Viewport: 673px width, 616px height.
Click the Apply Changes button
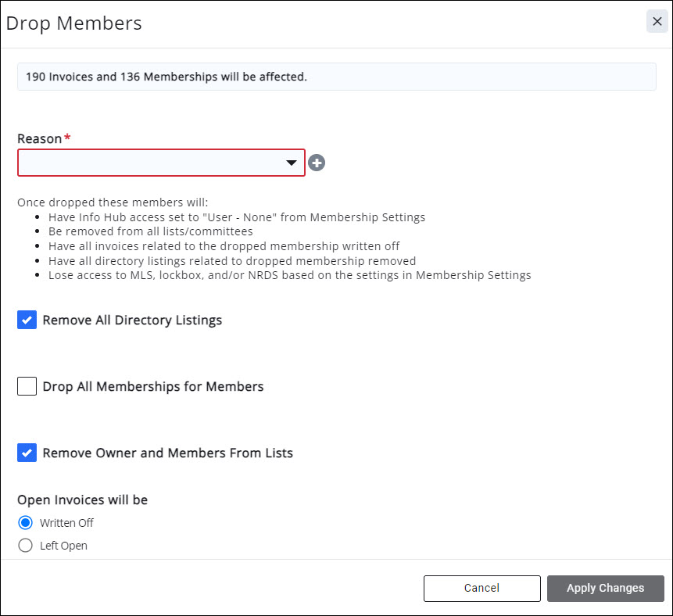tap(605, 588)
